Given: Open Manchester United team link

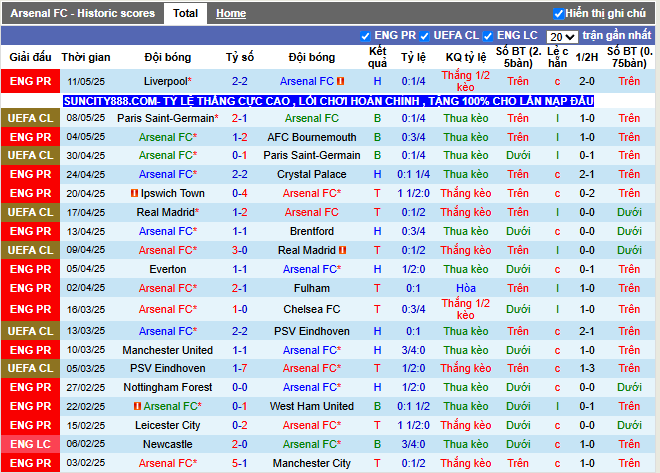Looking at the screenshot, I should click(x=168, y=350).
